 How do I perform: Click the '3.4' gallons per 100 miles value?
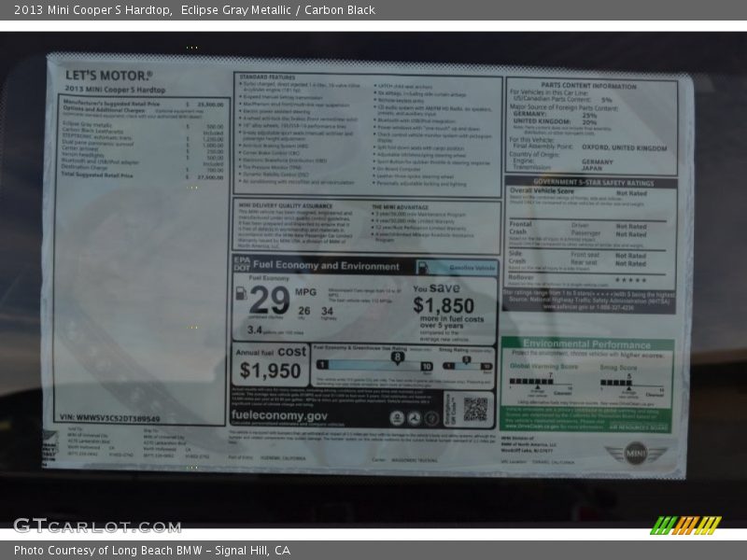click(254, 329)
